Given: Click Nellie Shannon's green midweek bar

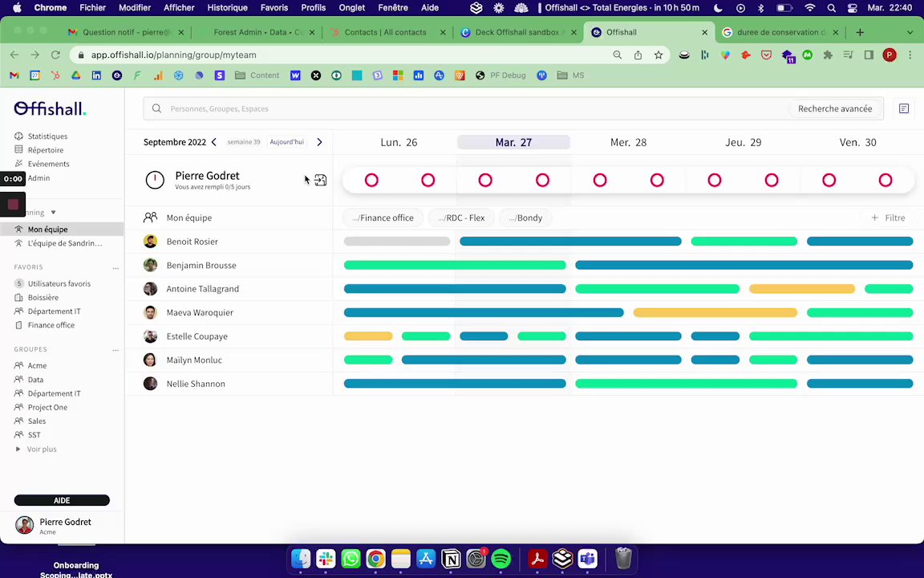Looking at the screenshot, I should (x=686, y=384).
